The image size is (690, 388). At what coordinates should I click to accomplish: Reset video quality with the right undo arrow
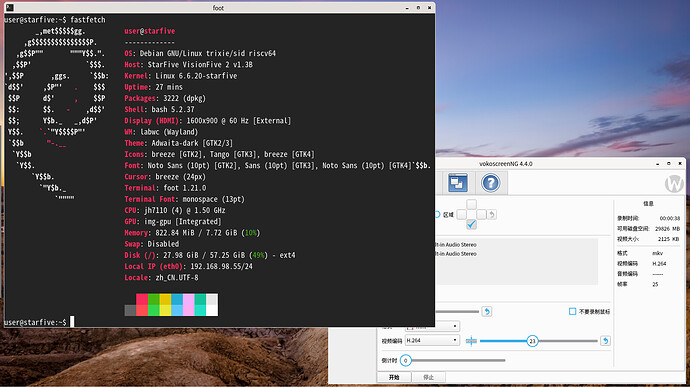click(x=606, y=341)
